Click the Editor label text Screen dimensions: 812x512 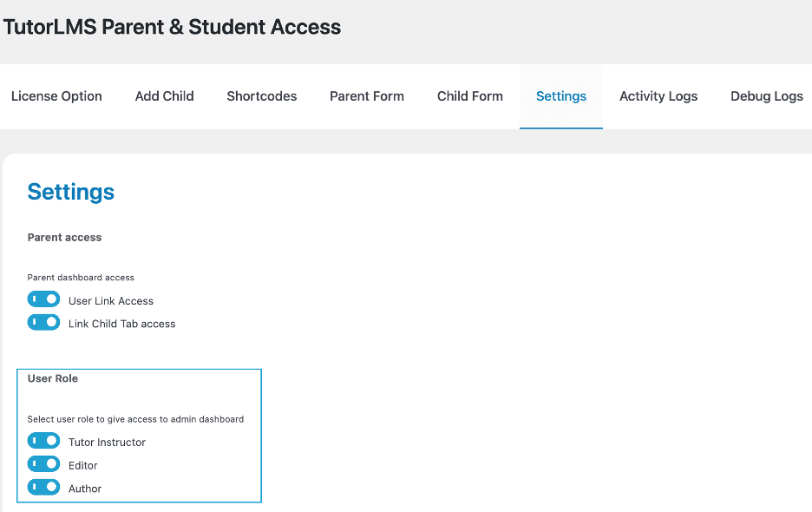tap(83, 465)
